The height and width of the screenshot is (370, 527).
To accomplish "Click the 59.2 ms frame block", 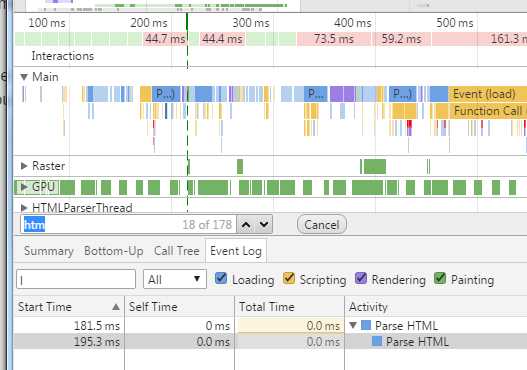I will pos(401,39).
